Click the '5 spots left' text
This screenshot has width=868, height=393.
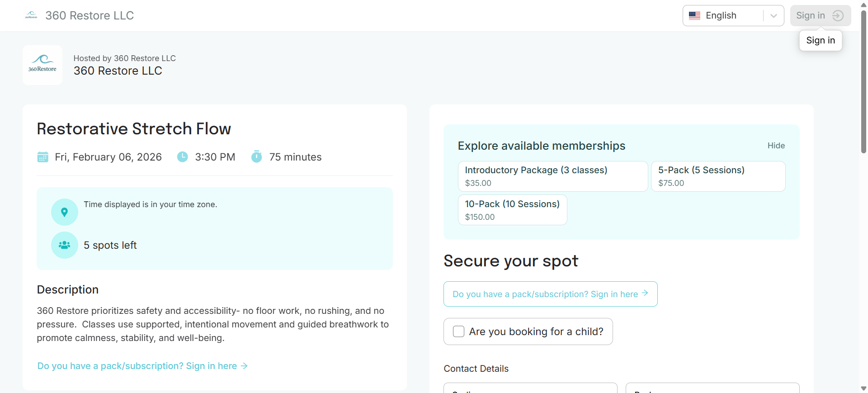pyautogui.click(x=110, y=245)
